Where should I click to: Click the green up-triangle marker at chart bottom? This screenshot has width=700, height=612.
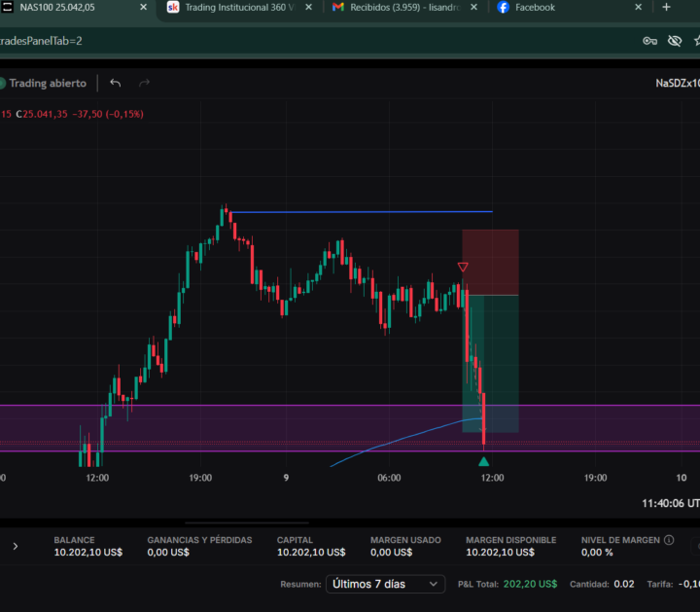click(x=484, y=461)
